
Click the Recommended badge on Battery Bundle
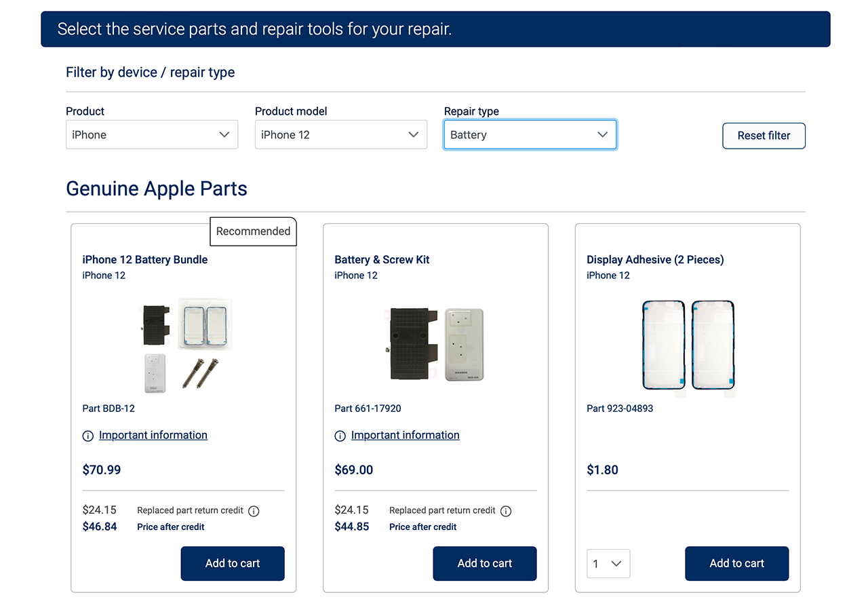[x=254, y=231]
